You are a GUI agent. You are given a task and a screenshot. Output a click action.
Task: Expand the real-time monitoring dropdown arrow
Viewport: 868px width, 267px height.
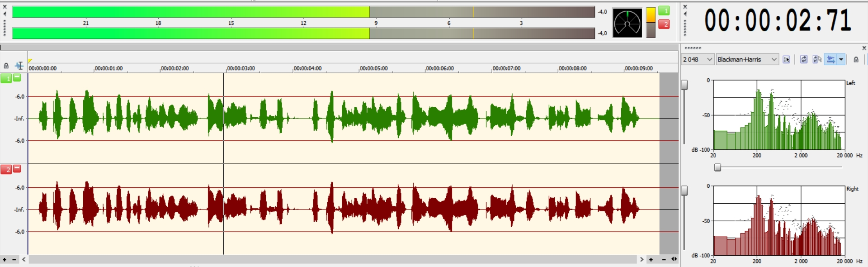point(841,60)
